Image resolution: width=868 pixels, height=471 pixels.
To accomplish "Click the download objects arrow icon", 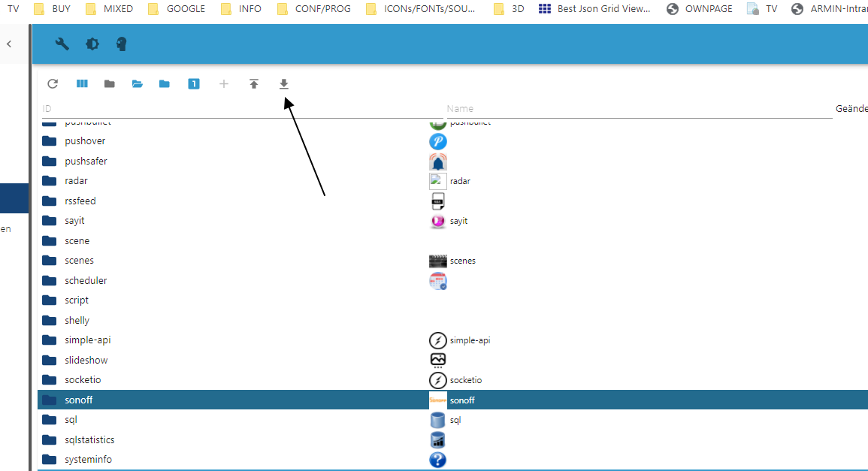I will (284, 84).
